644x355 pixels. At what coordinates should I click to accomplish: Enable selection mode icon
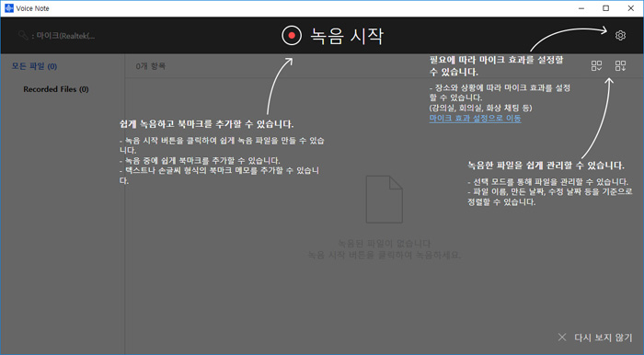pos(596,65)
